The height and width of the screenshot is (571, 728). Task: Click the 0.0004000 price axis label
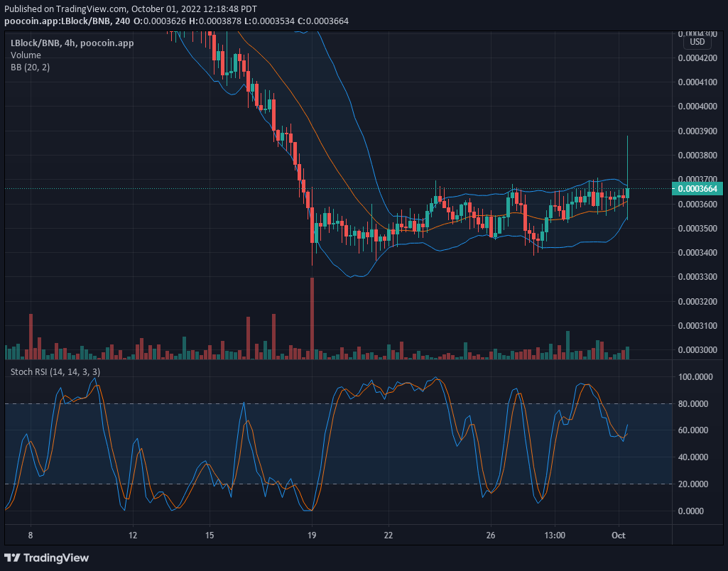tap(697, 107)
